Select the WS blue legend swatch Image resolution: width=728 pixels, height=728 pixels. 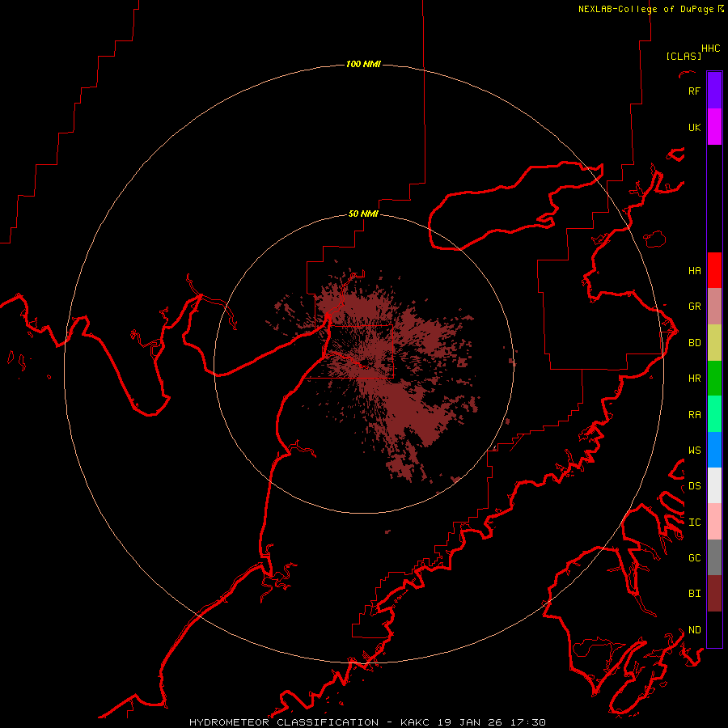click(714, 450)
